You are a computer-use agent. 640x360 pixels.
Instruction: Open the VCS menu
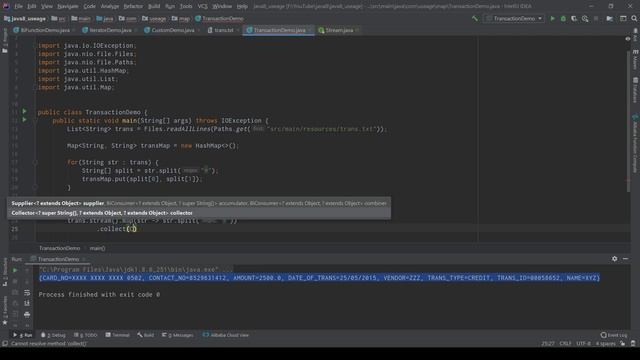pos(202,6)
